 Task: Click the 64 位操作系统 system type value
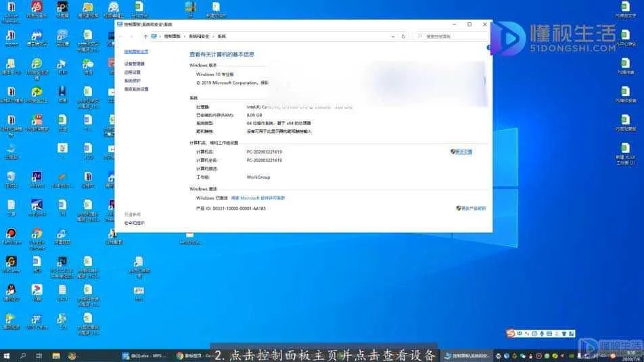tap(279, 123)
